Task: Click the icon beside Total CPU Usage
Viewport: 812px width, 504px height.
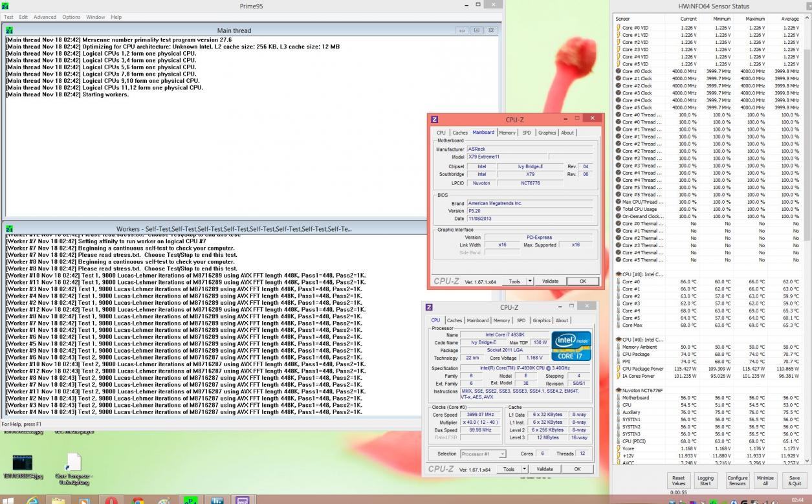Action: [x=618, y=209]
